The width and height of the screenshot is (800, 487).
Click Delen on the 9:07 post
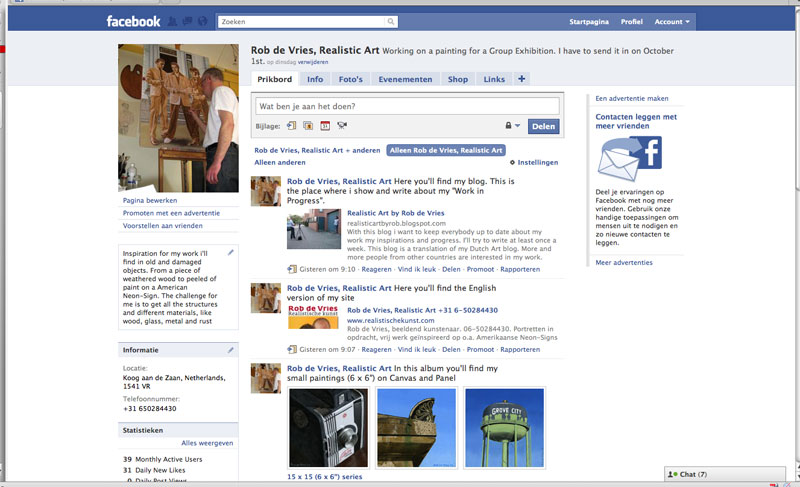click(x=451, y=350)
